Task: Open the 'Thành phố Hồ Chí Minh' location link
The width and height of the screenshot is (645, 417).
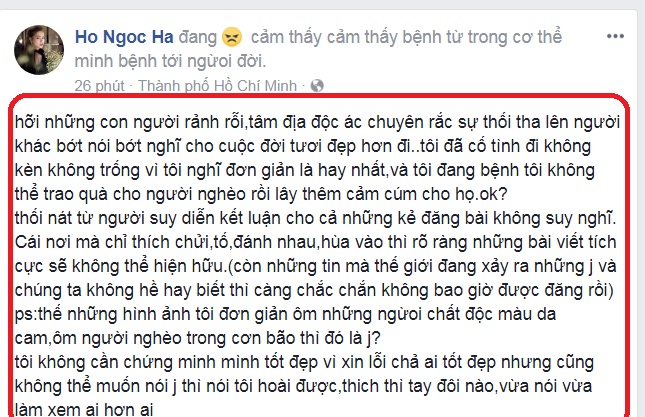Action: [217, 86]
